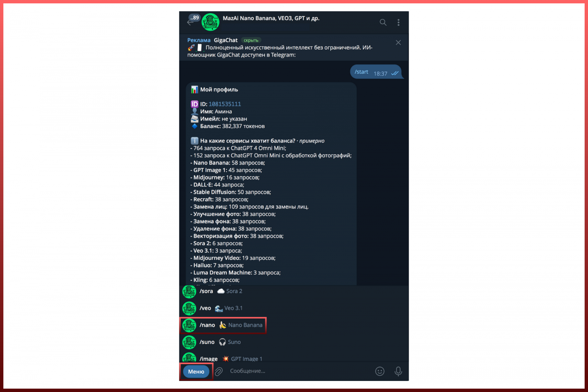
Task: Go back using the arrow icon
Action: (190, 23)
